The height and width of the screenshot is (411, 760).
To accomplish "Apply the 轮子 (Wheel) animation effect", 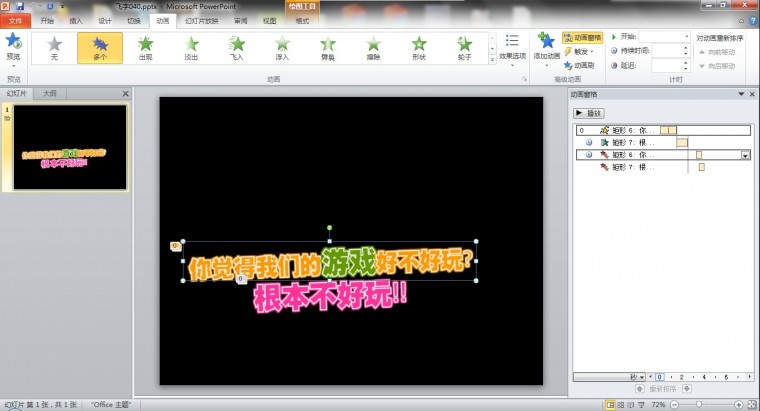I will pyautogui.click(x=464, y=48).
